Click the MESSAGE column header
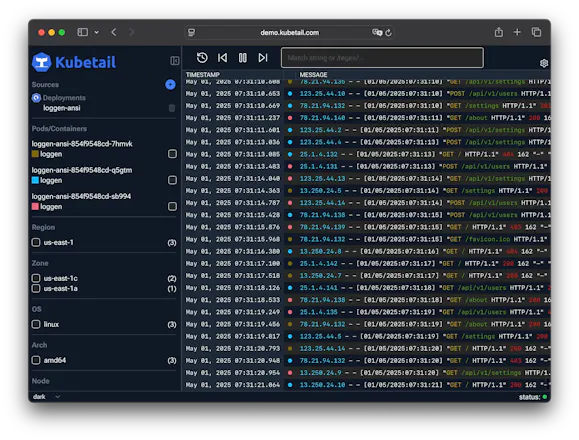This screenshot has width=579, height=440. coord(313,75)
